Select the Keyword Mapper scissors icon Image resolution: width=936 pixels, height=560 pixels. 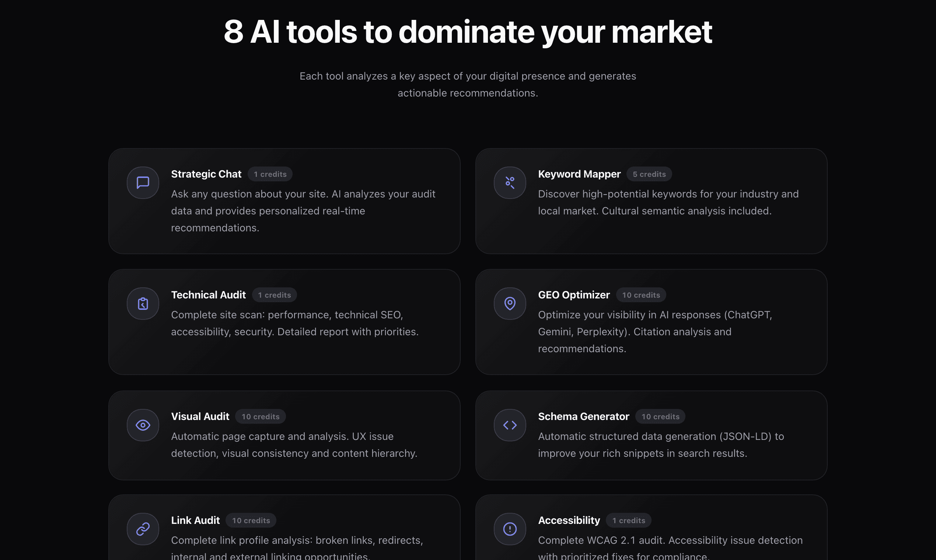coord(510,183)
